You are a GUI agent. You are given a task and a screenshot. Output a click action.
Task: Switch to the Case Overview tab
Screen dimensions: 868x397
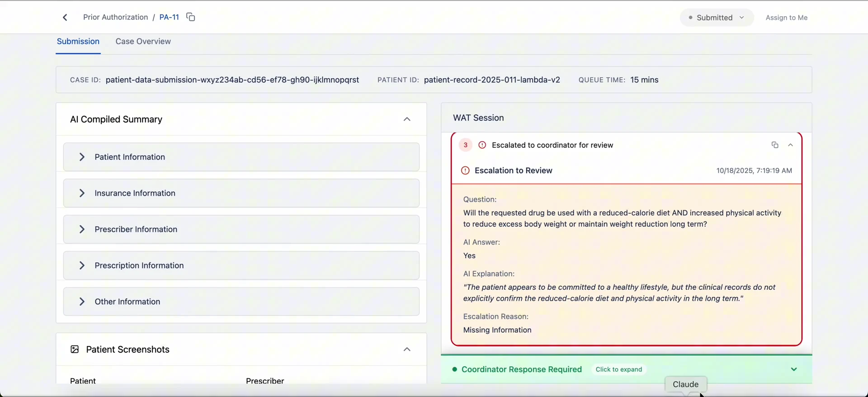[x=143, y=42]
